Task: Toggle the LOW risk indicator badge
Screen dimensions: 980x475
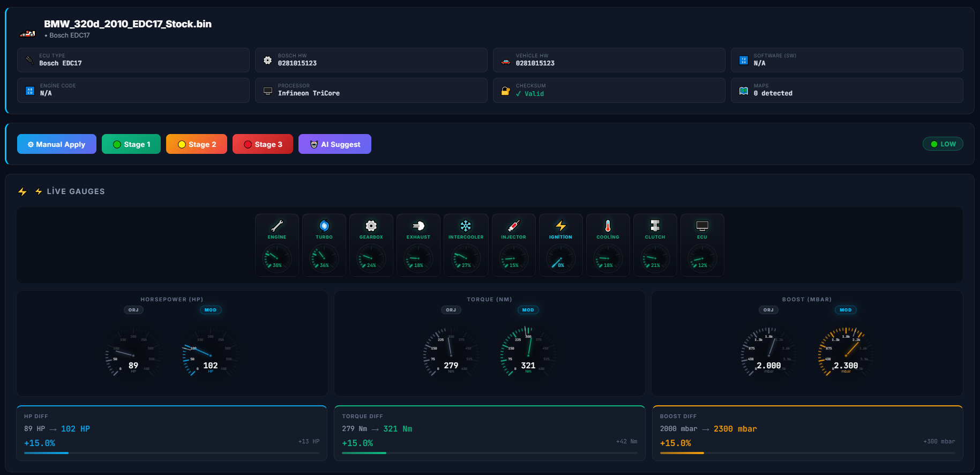Action: 942,144
